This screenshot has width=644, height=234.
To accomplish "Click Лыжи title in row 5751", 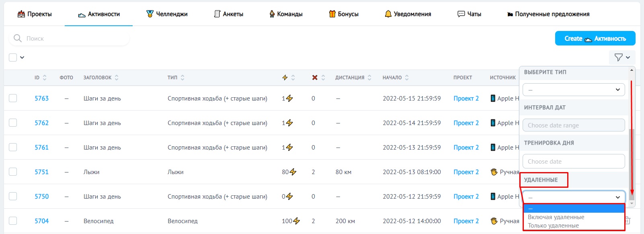I will click(x=91, y=172).
